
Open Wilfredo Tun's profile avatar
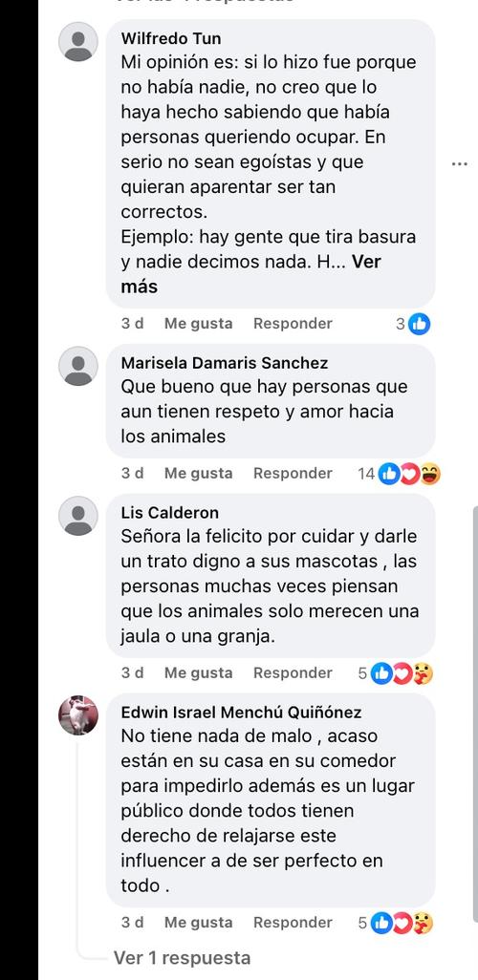[78, 42]
